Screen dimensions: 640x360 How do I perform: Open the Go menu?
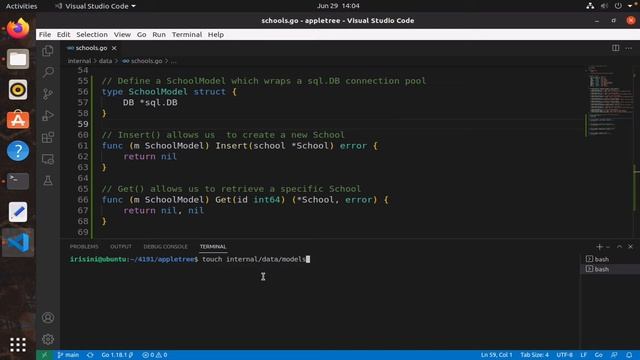tap(141, 35)
